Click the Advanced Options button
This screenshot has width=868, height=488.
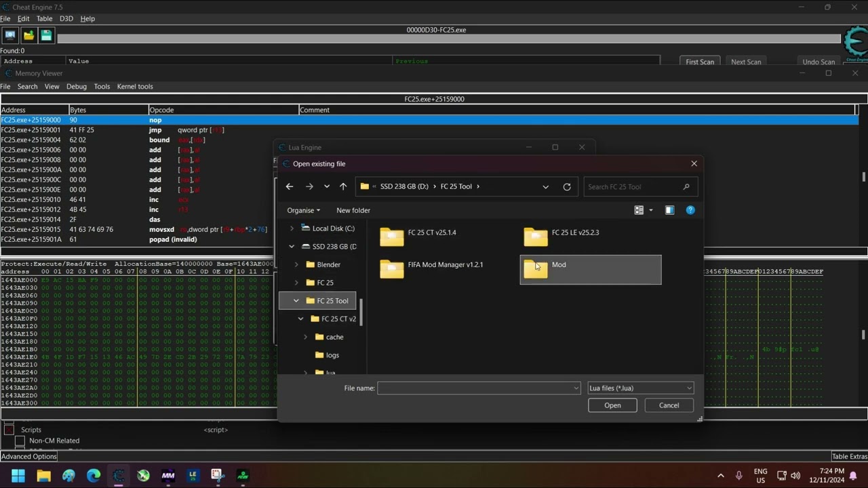(29, 456)
